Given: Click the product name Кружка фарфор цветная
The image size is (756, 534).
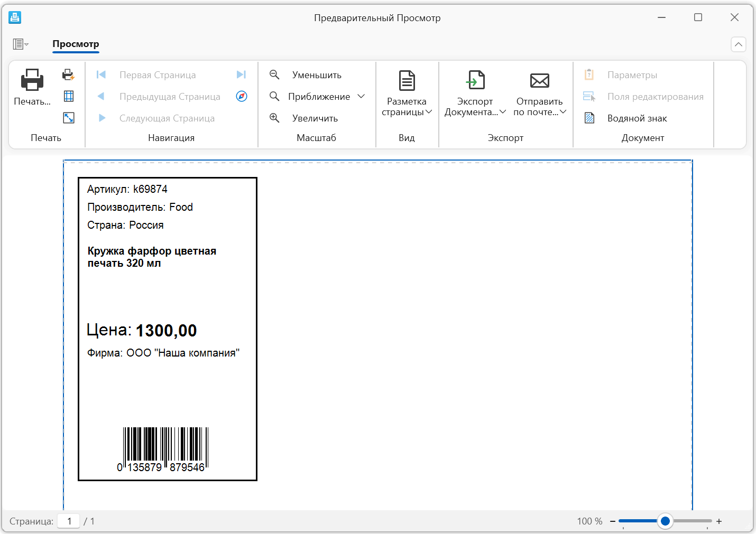Looking at the screenshot, I should click(x=152, y=251).
